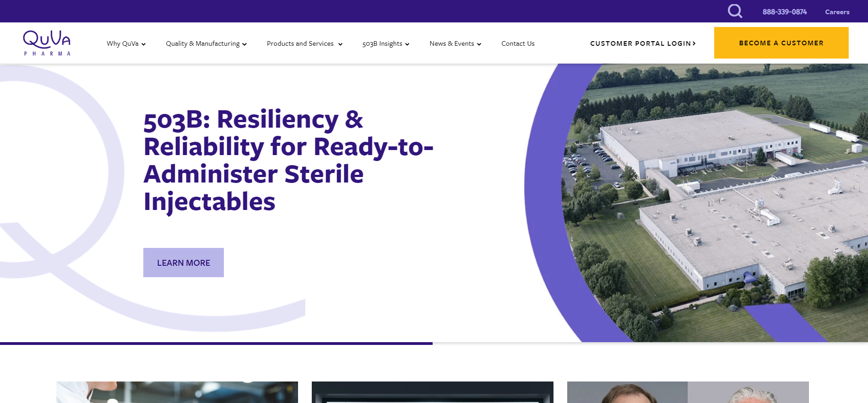Image resolution: width=868 pixels, height=403 pixels.
Task: Expand the Quality & Manufacturing dropdown
Action: point(206,43)
